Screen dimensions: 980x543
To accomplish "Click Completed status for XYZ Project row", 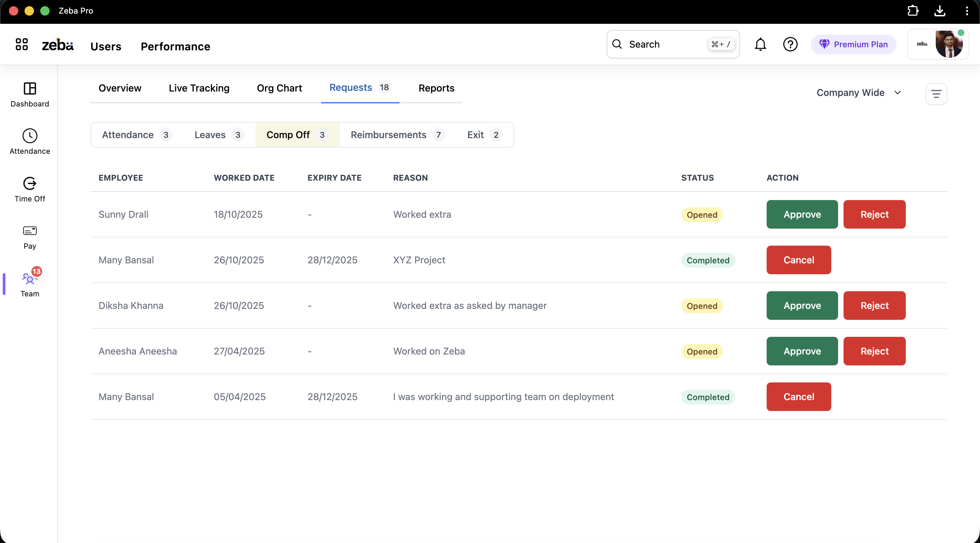I will [x=708, y=261].
